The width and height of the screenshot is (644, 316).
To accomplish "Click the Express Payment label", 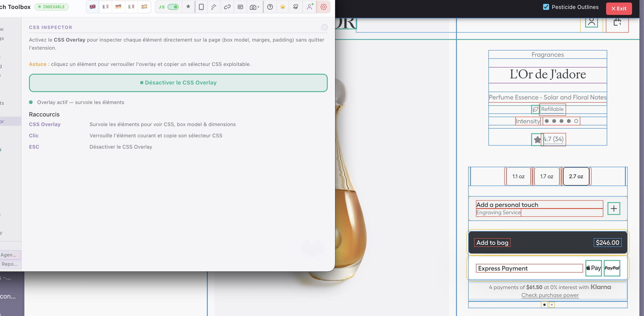I will 503,268.
